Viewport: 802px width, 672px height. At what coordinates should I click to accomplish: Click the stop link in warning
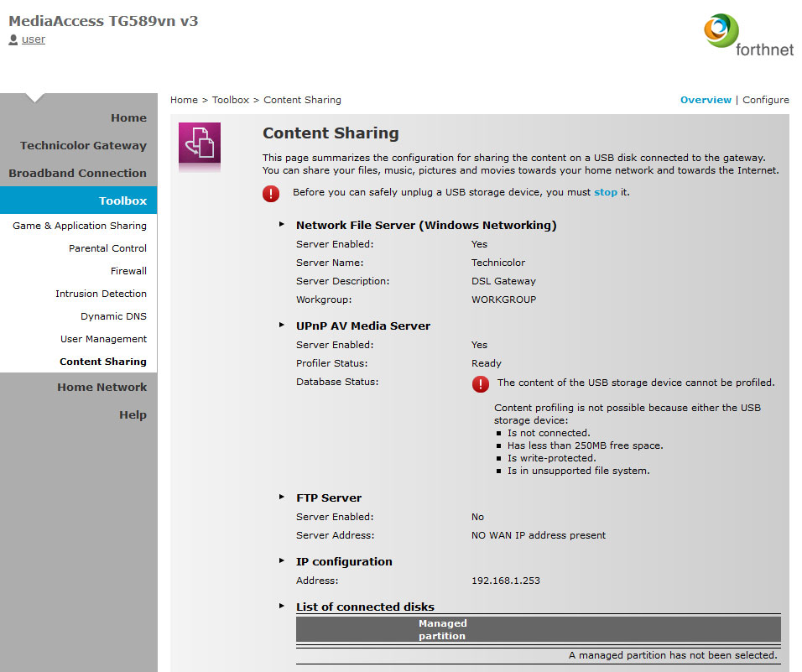pyautogui.click(x=606, y=192)
